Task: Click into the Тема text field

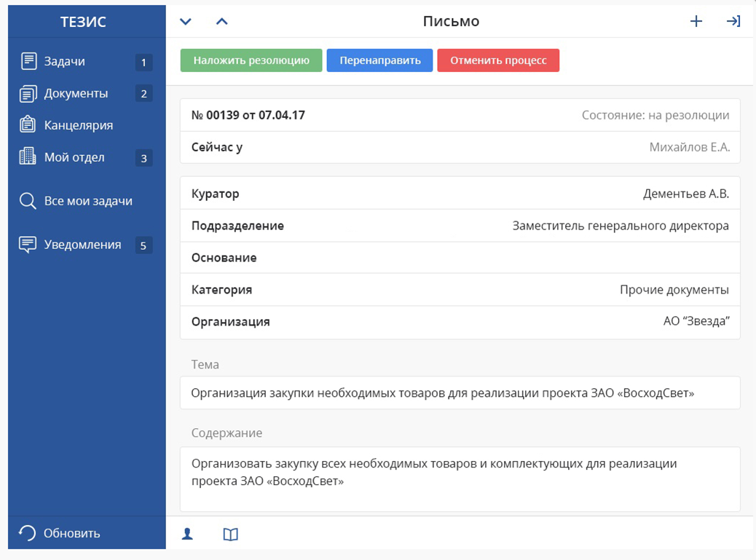Action: [x=460, y=393]
